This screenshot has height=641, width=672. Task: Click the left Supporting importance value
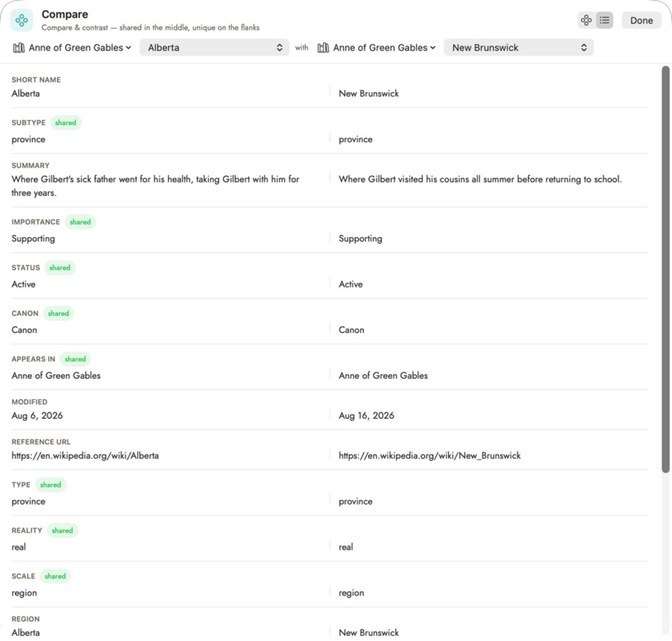33,238
